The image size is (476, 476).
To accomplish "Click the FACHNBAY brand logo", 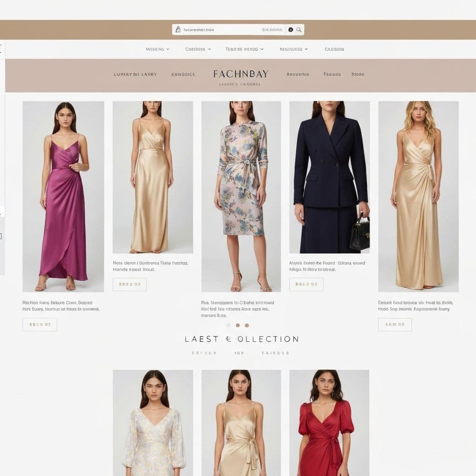I will point(240,73).
